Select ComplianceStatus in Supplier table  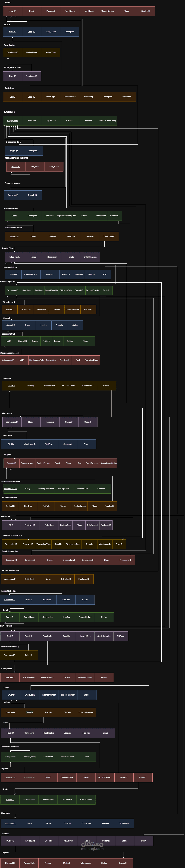[109, 463]
